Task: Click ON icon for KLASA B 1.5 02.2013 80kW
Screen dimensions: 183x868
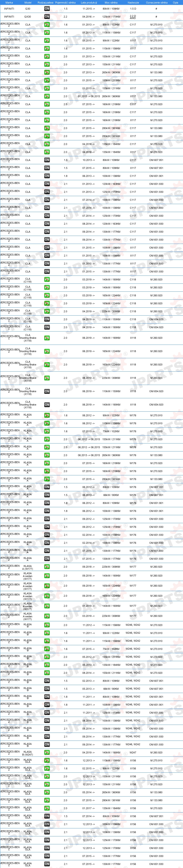Action: click(x=47, y=681)
